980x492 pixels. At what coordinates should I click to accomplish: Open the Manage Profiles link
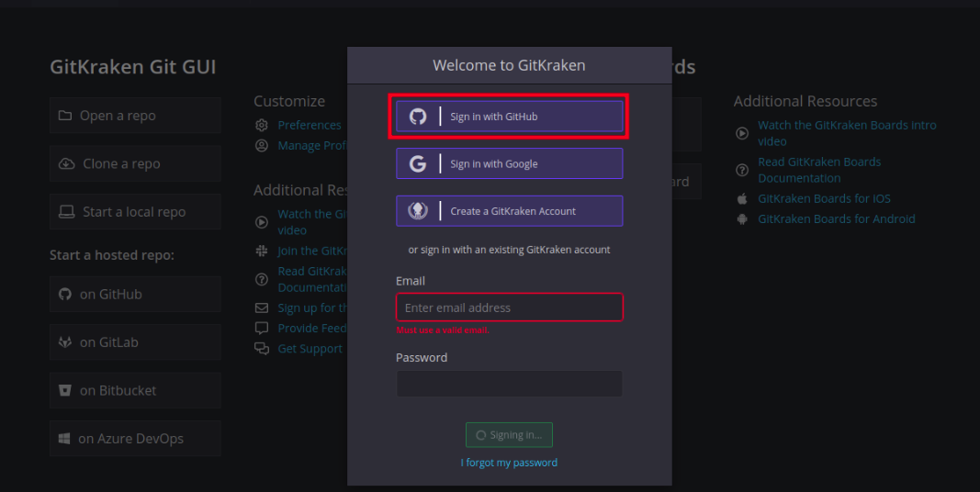click(x=312, y=145)
